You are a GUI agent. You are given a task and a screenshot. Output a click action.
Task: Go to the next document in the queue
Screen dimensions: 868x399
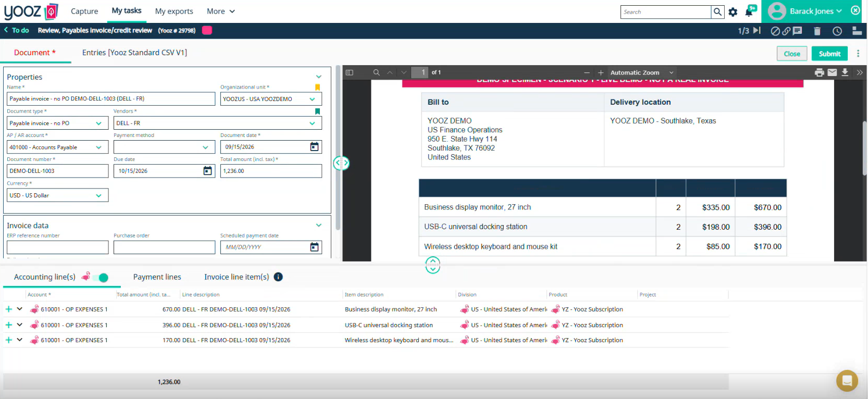coord(757,31)
